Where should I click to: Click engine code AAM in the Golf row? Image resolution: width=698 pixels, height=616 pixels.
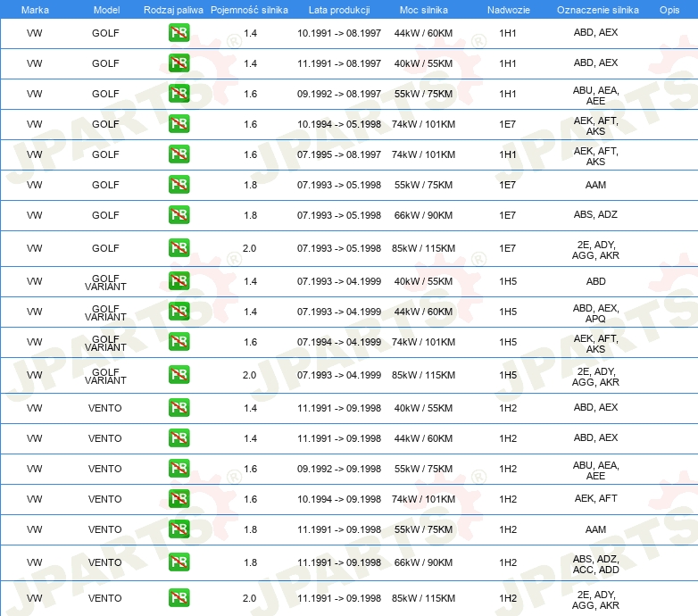595,185
